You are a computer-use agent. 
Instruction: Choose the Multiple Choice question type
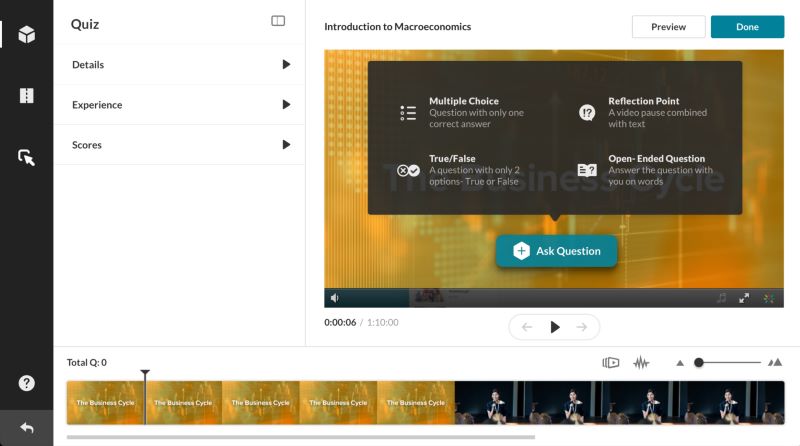pos(462,112)
